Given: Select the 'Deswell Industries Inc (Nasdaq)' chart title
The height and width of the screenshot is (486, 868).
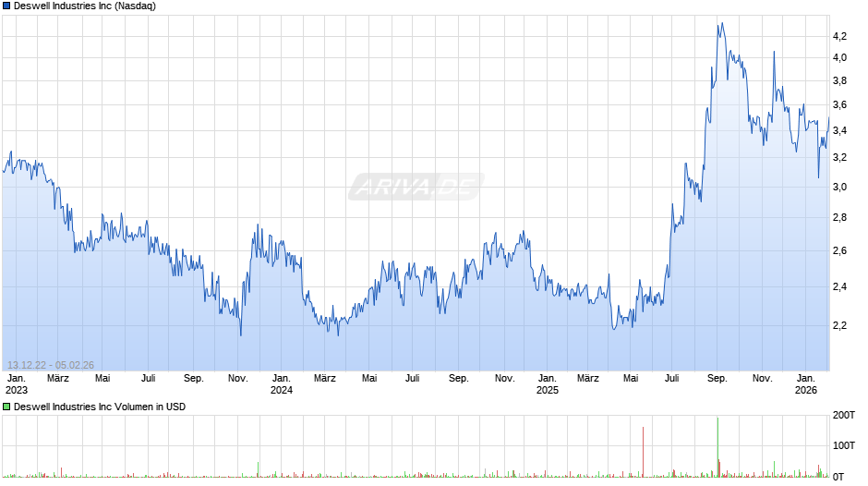Looking at the screenshot, I should (x=85, y=6).
